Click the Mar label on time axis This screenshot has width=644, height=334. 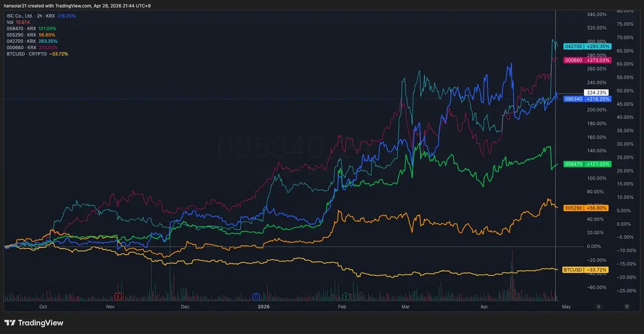[406, 307]
